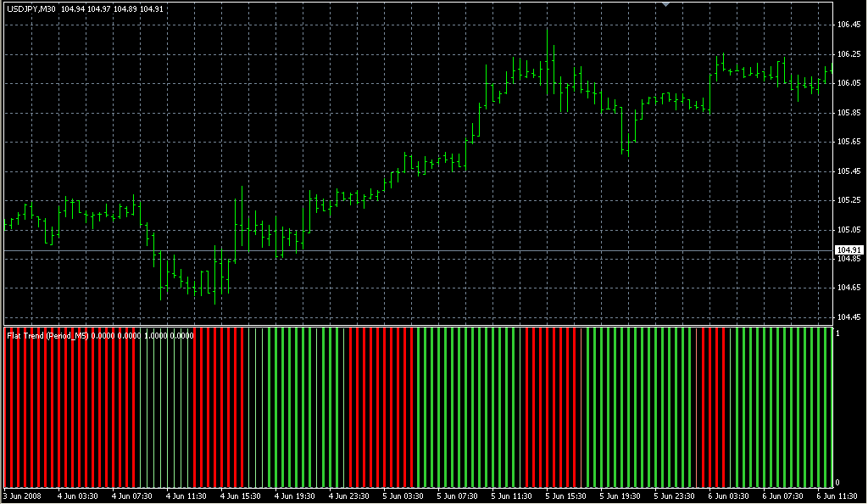The width and height of the screenshot is (868, 504).
Task: Click the Flat Trend (Period_M5) indicator label
Action: 48,336
